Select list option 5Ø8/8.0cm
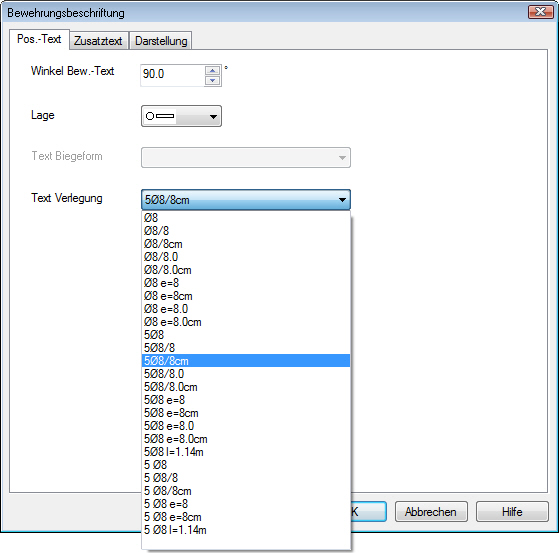Viewport: 559px width, 553px height. pos(246,387)
